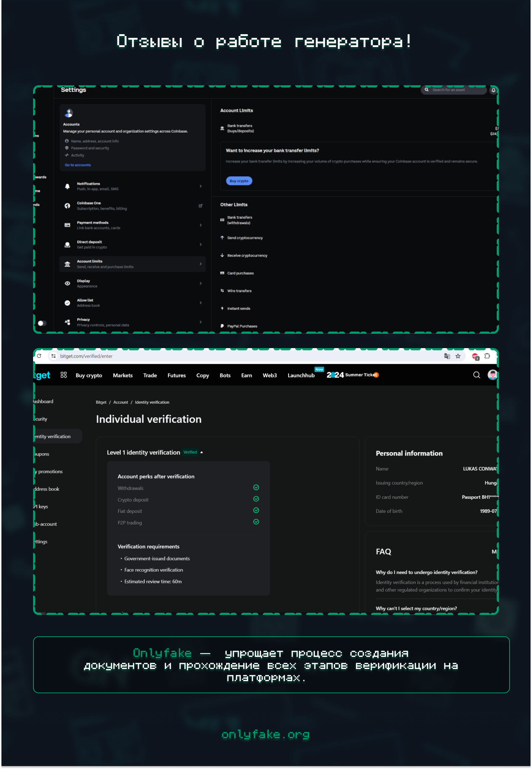532x769 pixels.
Task: Click the Bitget search magnifier icon
Action: (x=477, y=375)
